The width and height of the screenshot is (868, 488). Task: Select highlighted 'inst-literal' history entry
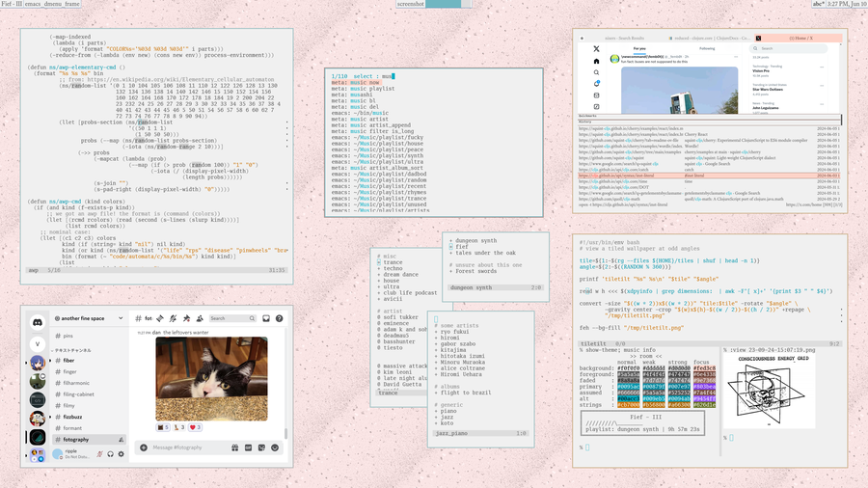[709, 176]
